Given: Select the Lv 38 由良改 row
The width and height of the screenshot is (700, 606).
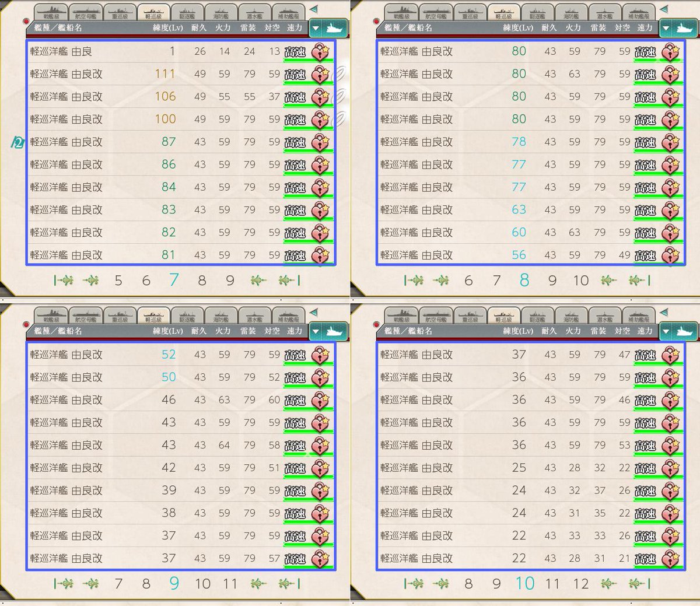Looking at the screenshot, I should coord(181,513).
